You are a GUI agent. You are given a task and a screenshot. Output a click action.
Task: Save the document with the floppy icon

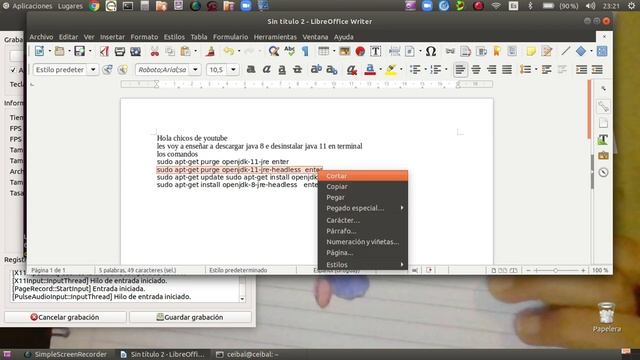point(80,51)
